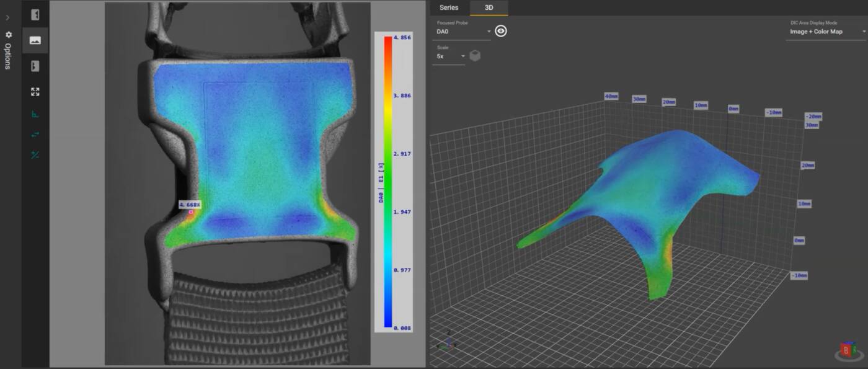Click the teal plus-minus icon in sidebar
868x369 pixels.
coord(35,154)
